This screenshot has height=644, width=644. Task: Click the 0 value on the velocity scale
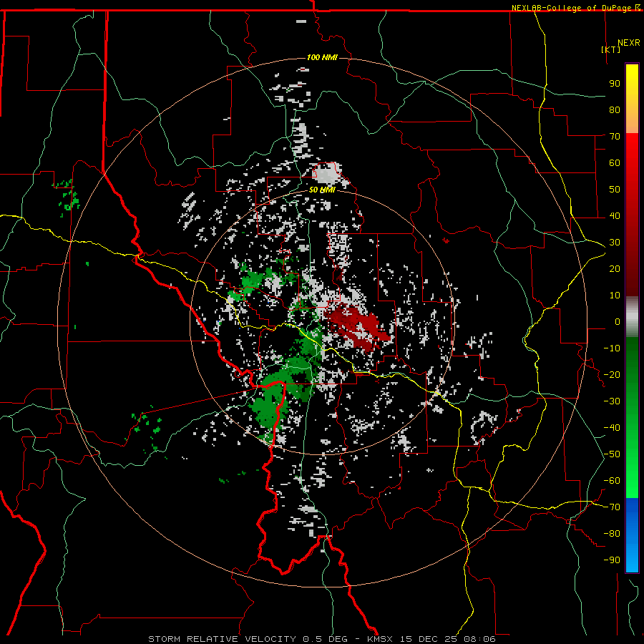(x=618, y=321)
